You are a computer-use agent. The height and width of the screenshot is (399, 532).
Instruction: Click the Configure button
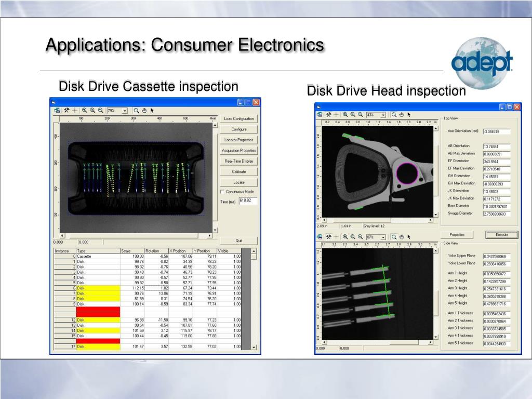239,129
